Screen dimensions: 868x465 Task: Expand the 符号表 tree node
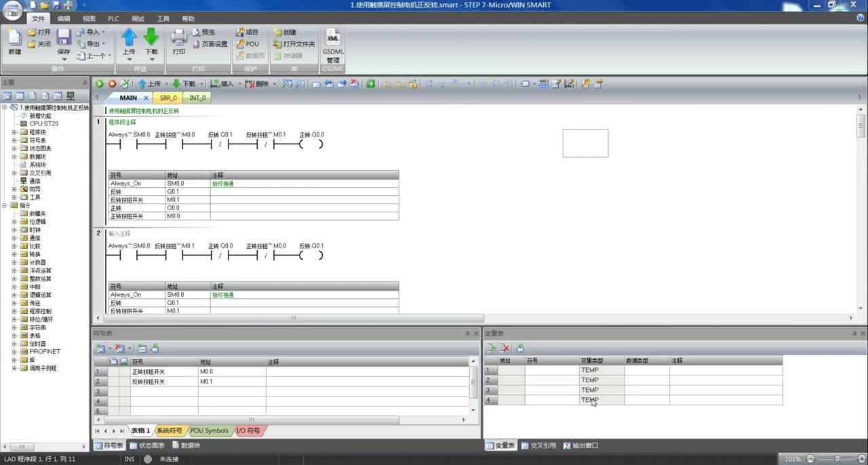coord(14,140)
